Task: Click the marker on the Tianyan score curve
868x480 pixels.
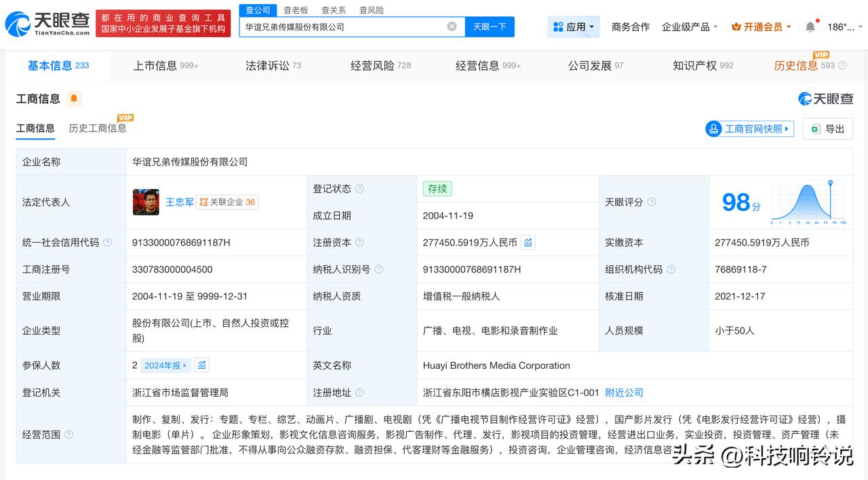Action: (830, 182)
